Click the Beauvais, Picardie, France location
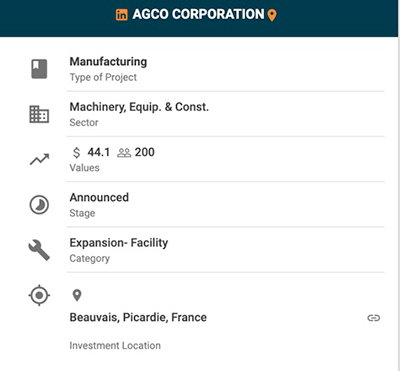This screenshot has height=371, width=400. point(138,317)
